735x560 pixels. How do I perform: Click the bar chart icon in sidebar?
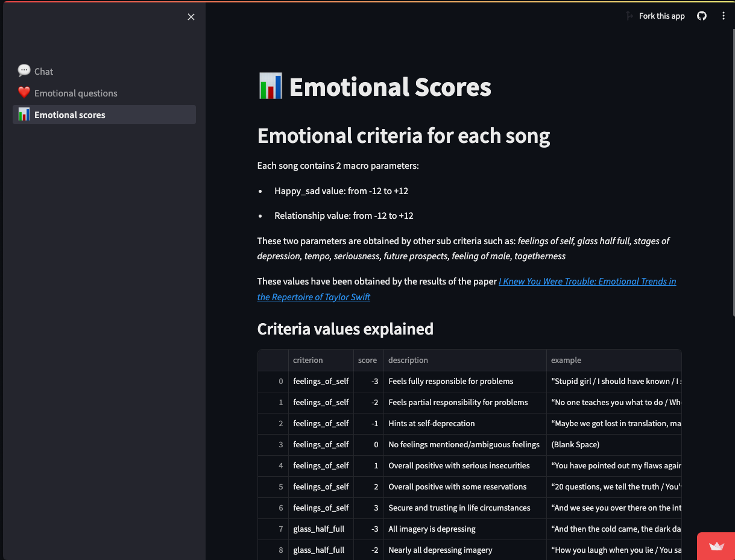[x=24, y=115]
